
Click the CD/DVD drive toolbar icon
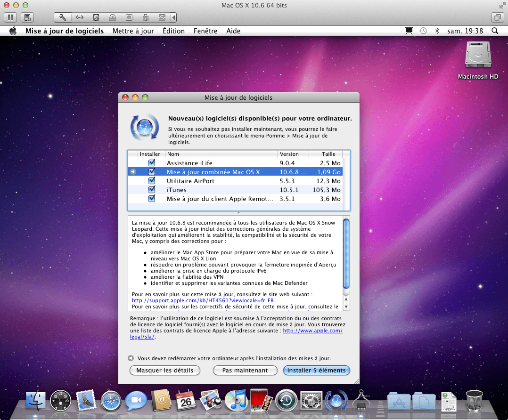(113, 17)
